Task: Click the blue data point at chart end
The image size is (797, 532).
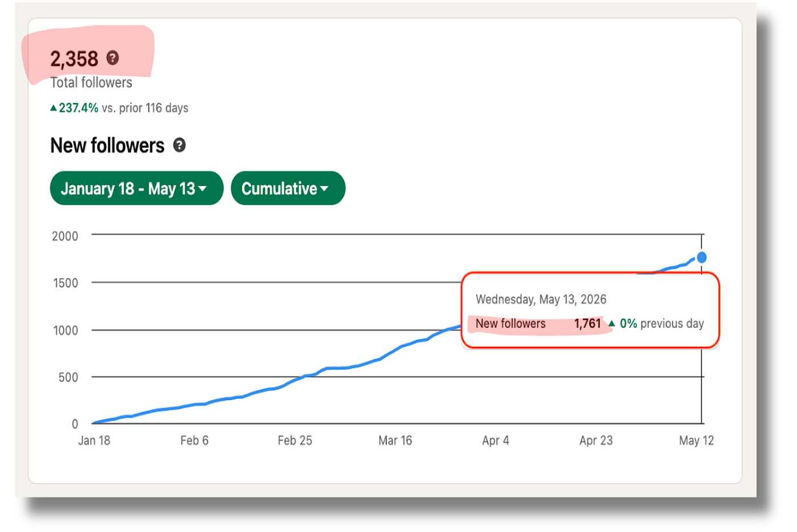Action: click(702, 258)
